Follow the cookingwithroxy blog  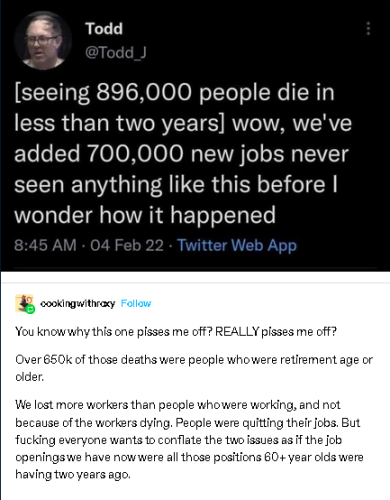pyautogui.click(x=136, y=303)
